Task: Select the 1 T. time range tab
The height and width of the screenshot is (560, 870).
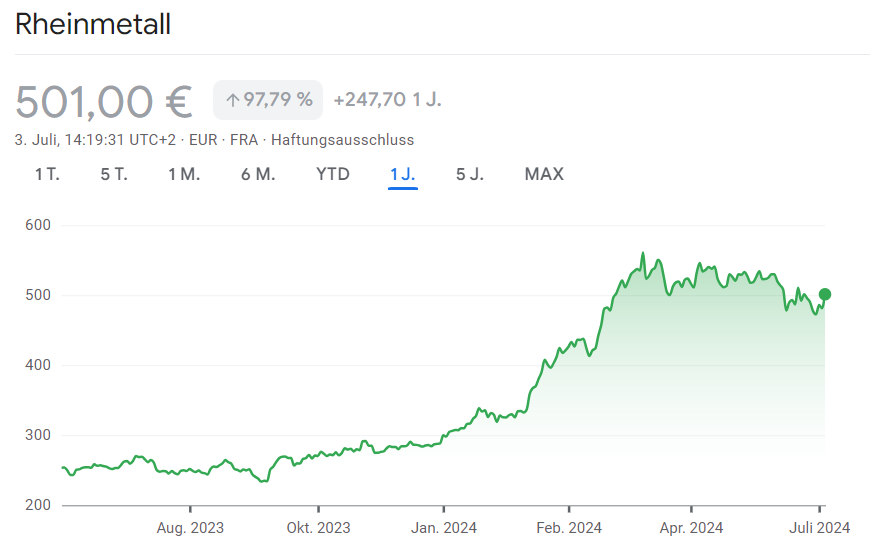Action: click(x=47, y=174)
